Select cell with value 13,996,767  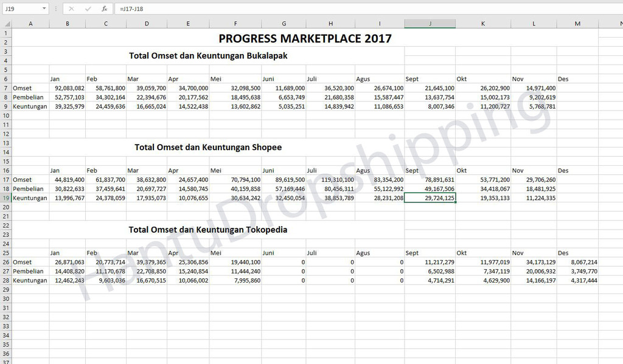click(x=68, y=198)
